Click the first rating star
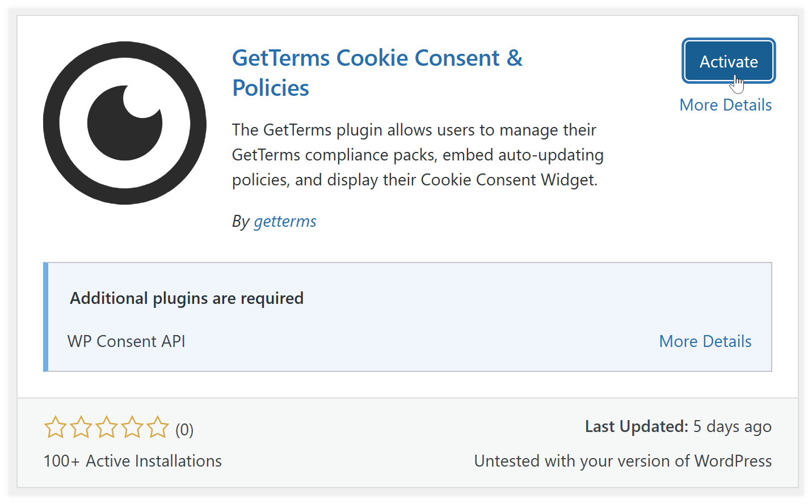The width and height of the screenshot is (812, 504). (56, 427)
